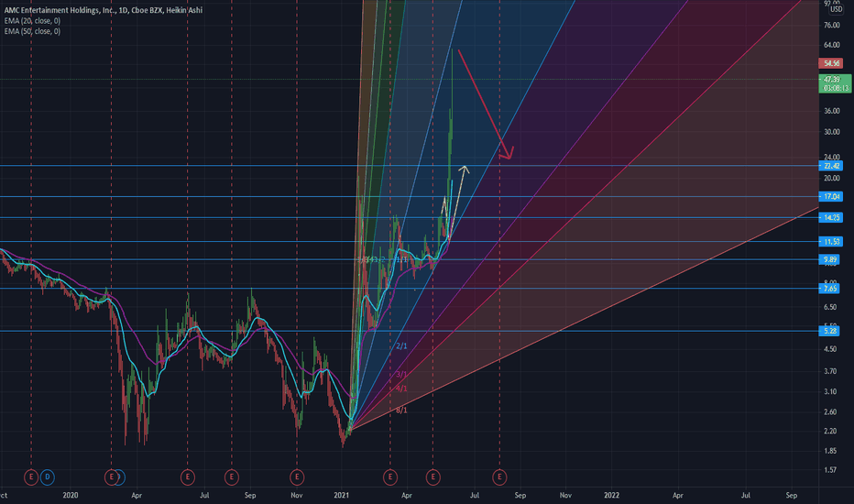Viewport: 854px width, 504px height.
Task: Open the earnings marker just before Jul 2020
Action: point(187,477)
